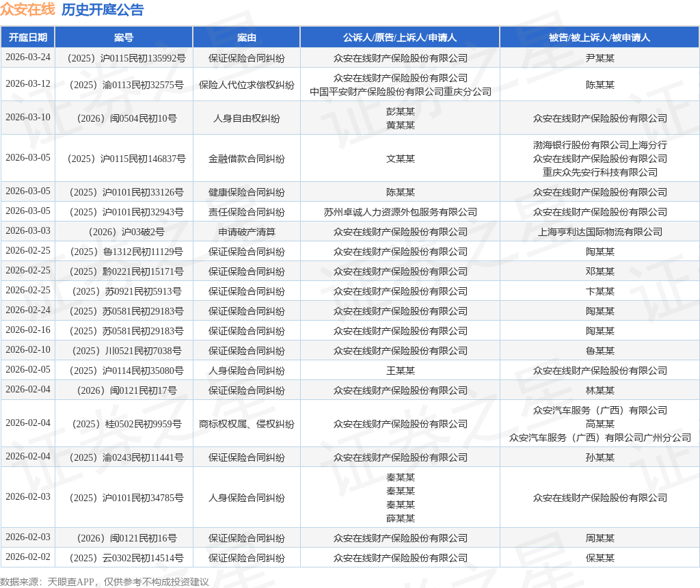Click cause 申请破产清算
This screenshot has width=700, height=588.
coord(246,232)
